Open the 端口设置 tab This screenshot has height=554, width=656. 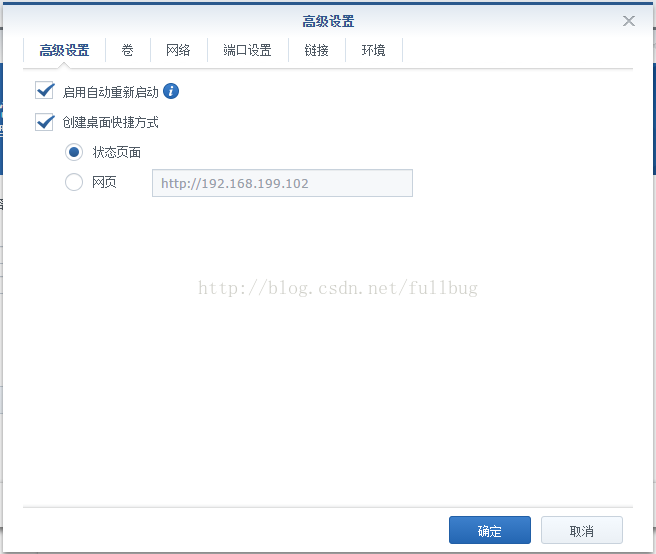[x=247, y=50]
